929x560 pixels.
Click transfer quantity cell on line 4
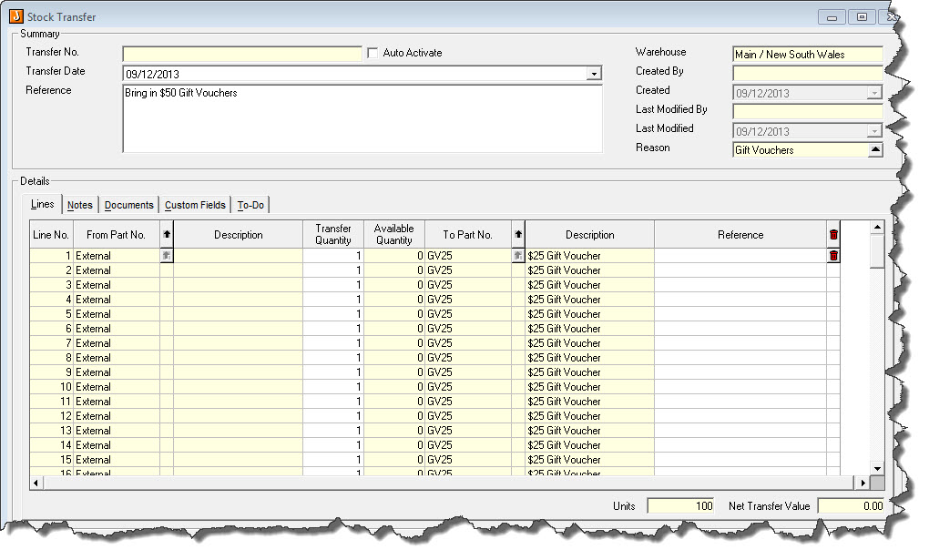click(333, 300)
